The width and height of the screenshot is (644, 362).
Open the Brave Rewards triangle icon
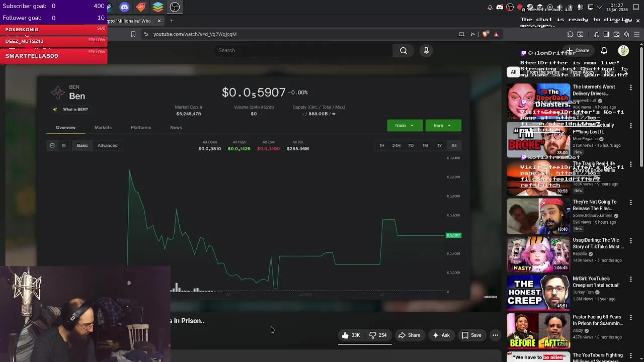pos(496,34)
